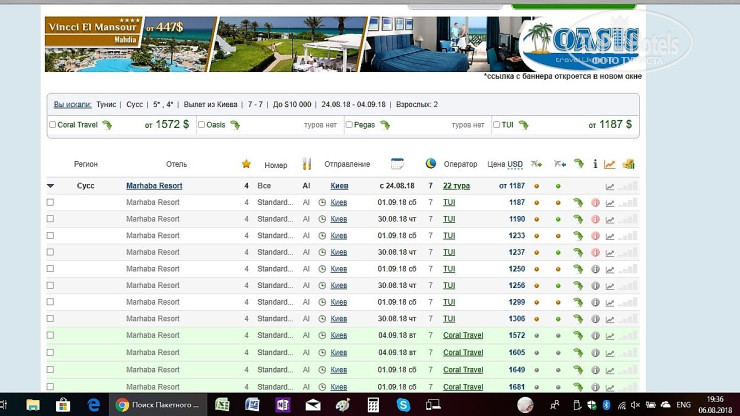This screenshot has height=416, width=740.
Task: Click the price chart column header icon
Action: pyautogui.click(x=610, y=164)
